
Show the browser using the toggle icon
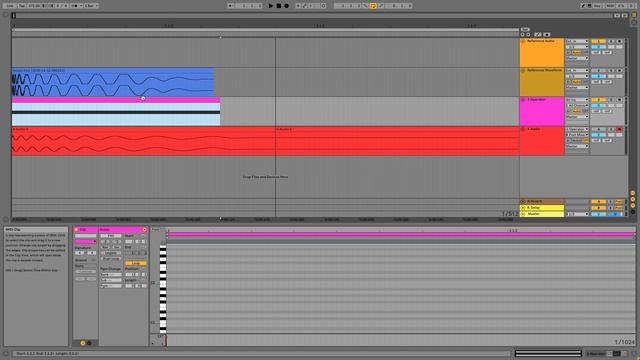(x=6, y=15)
